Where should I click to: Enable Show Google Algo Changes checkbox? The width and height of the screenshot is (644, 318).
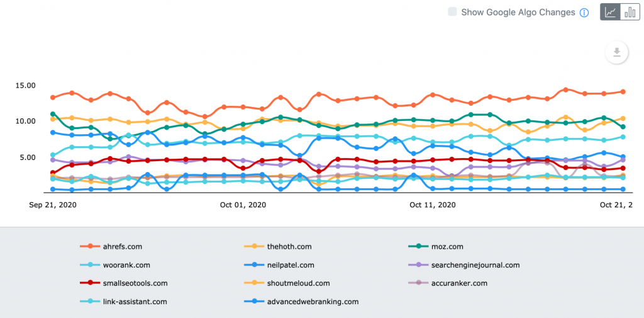tap(452, 12)
